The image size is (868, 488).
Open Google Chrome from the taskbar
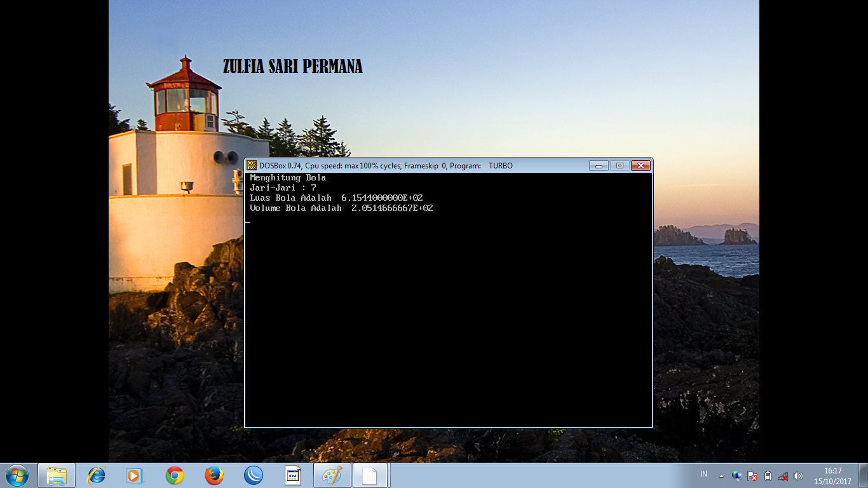(175, 475)
